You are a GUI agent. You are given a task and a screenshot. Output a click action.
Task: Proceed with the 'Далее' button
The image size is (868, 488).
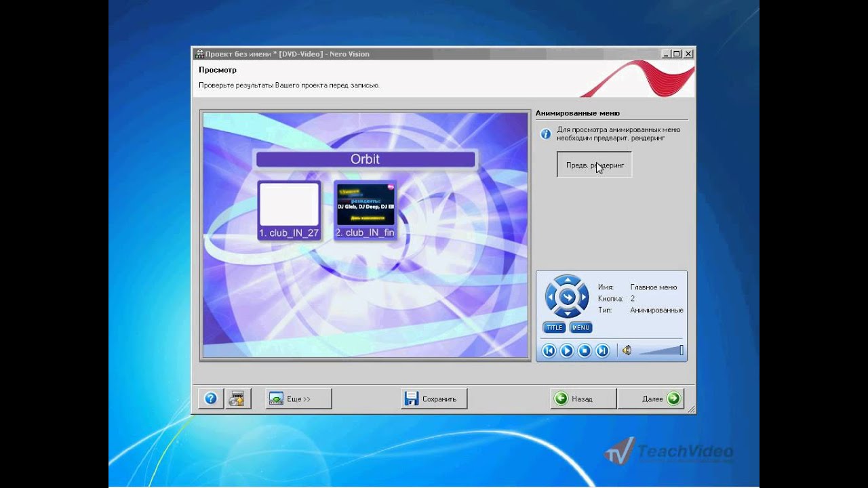click(651, 399)
